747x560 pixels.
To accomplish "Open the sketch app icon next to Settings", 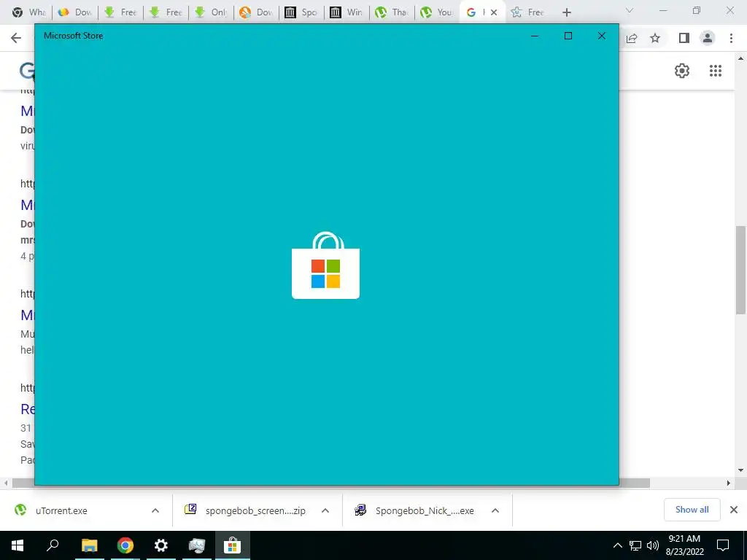I will (197, 545).
